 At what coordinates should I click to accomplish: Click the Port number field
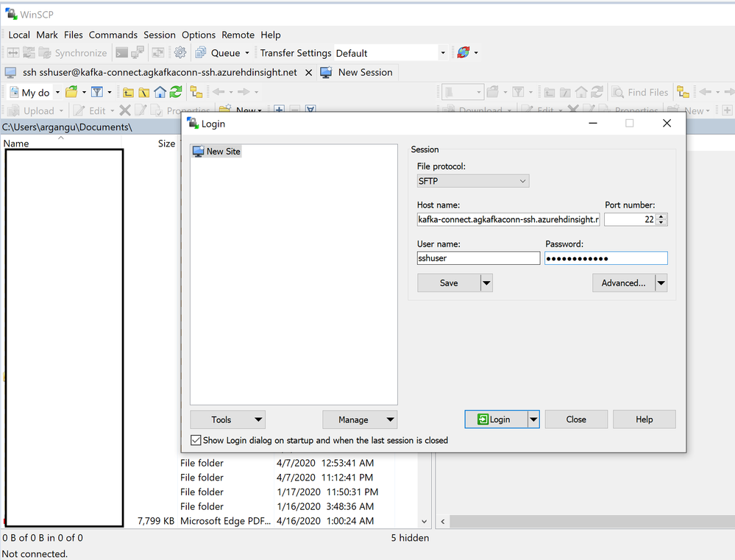(x=630, y=219)
